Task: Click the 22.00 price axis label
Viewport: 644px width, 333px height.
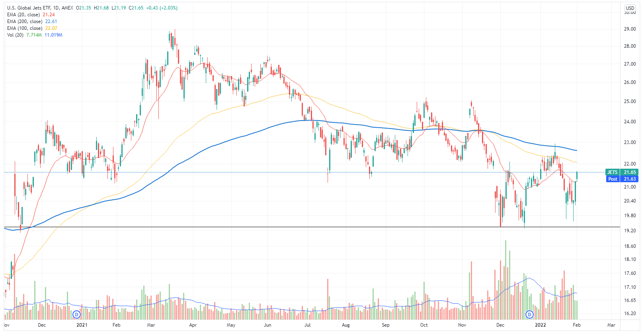Action: (x=630, y=164)
